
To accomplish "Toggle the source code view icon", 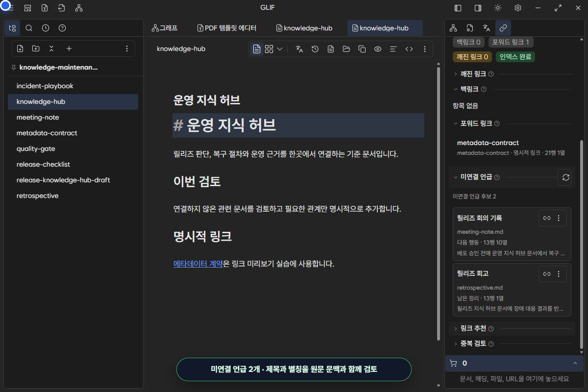I will click(x=409, y=49).
